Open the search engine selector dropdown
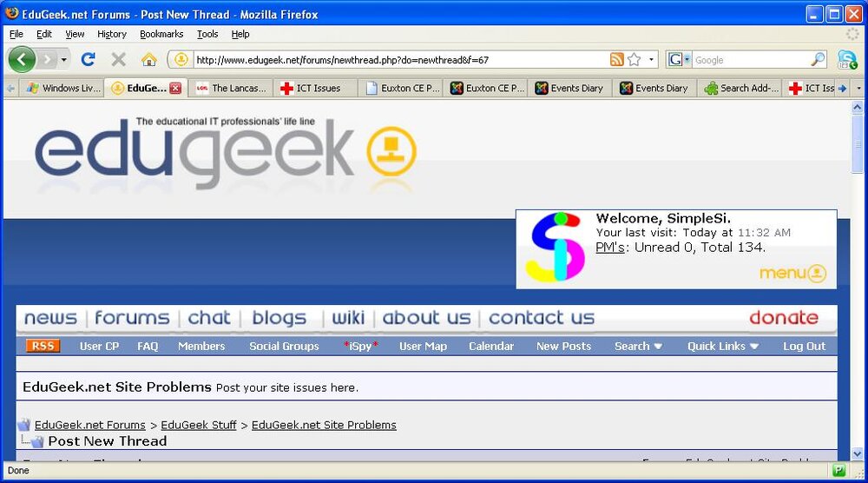 click(x=680, y=59)
